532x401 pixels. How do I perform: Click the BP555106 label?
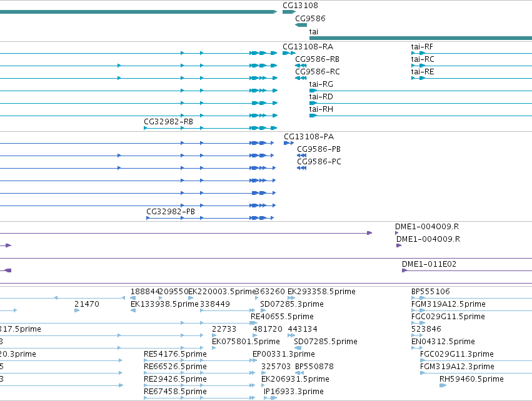pos(430,292)
